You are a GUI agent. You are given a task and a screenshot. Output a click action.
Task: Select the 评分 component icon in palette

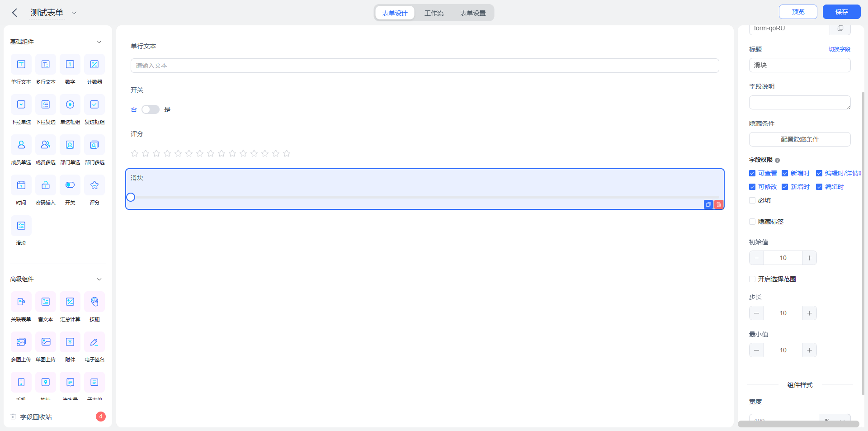[x=94, y=185]
